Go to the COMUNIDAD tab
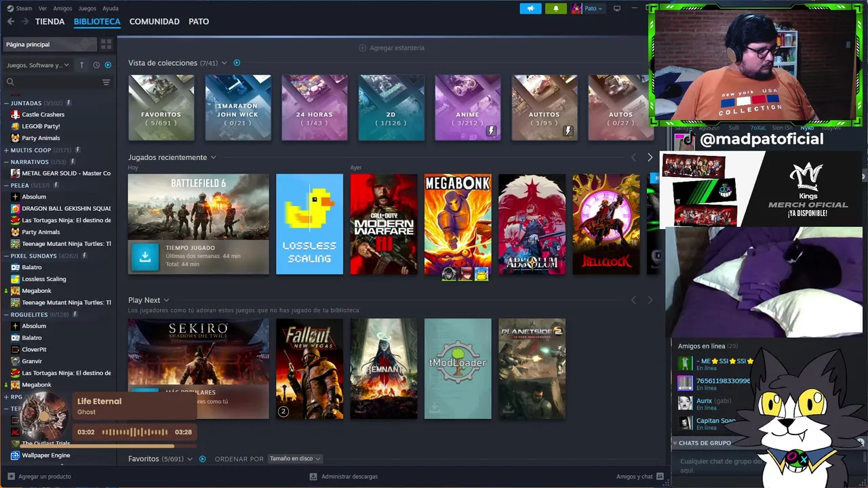 (x=155, y=22)
